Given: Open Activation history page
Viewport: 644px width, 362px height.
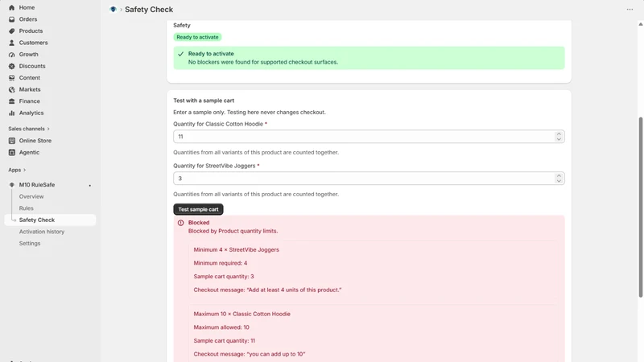Looking at the screenshot, I should click(42, 232).
